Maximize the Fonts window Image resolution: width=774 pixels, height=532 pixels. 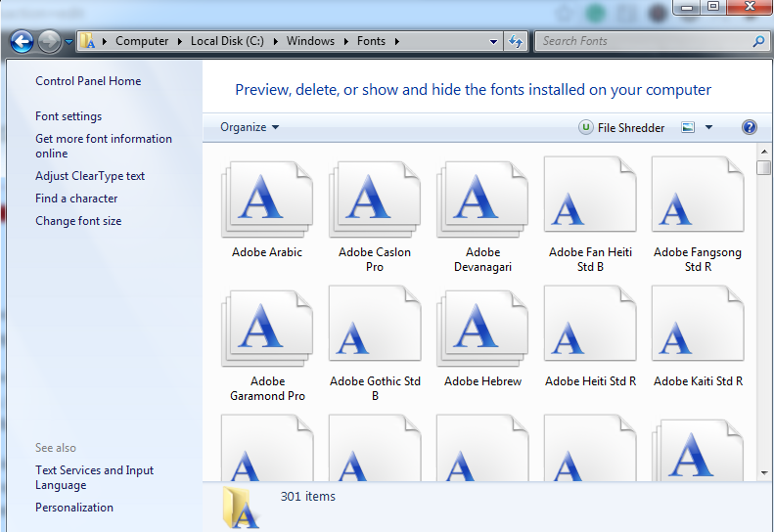pyautogui.click(x=713, y=7)
